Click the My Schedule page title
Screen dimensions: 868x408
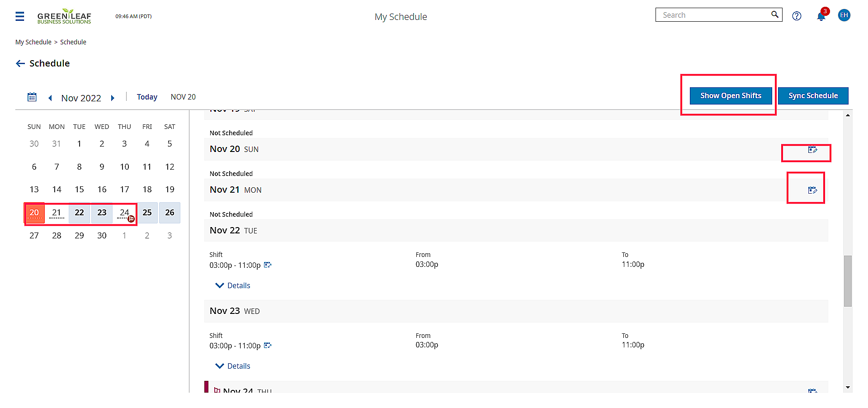401,17
